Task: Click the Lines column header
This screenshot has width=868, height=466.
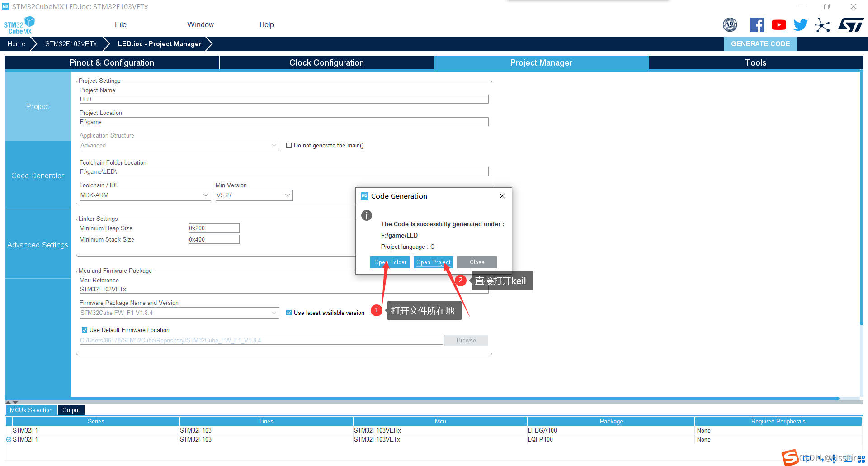Action: tap(266, 421)
